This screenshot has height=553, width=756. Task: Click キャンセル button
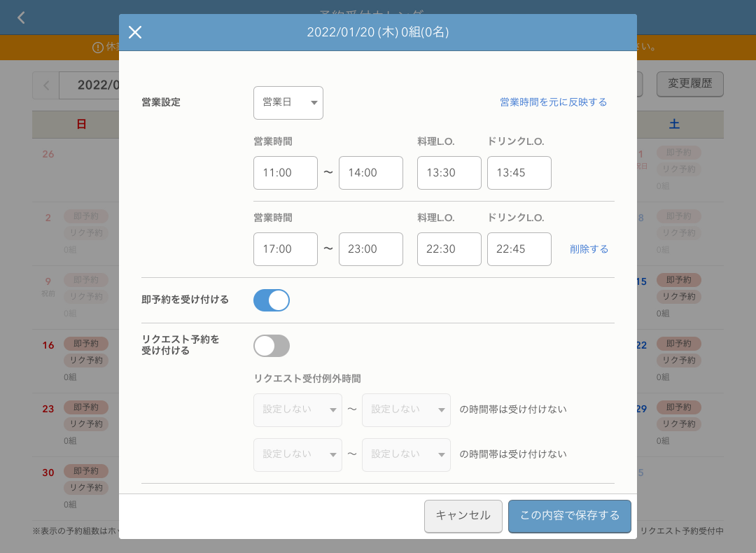(463, 517)
